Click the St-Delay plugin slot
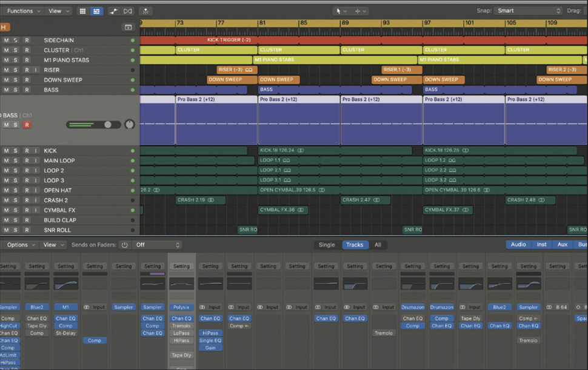Viewport: 588px width, 370px height. [65, 333]
